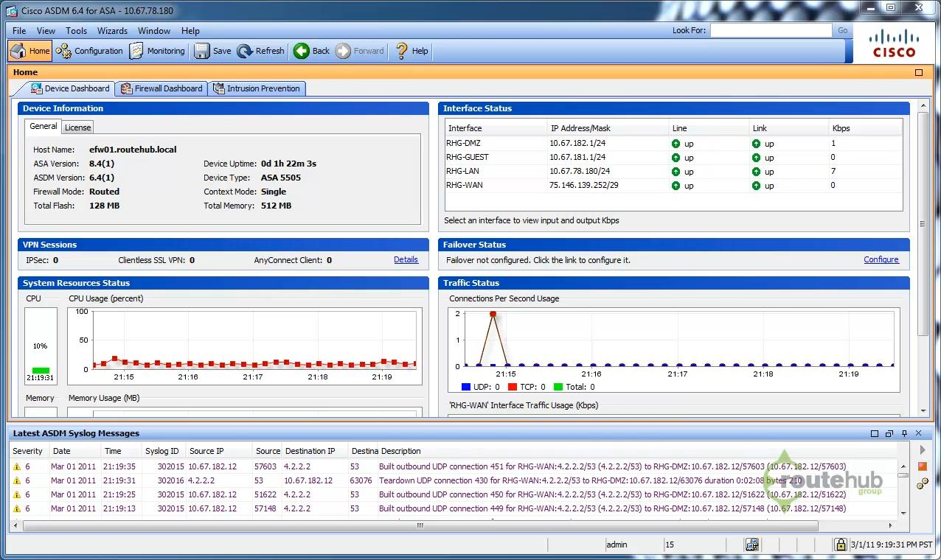The image size is (941, 560).
Task: Click the Go search button
Action: 843,30
